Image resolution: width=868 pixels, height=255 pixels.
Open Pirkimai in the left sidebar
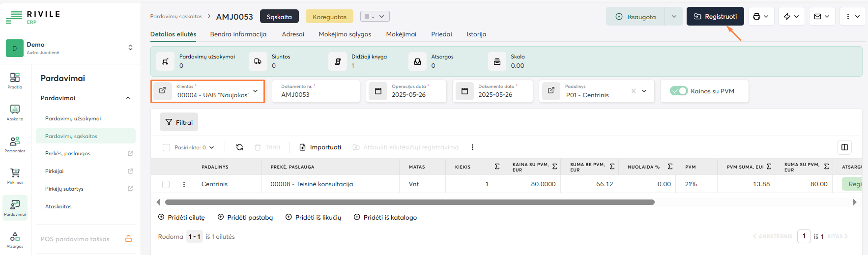point(15,175)
